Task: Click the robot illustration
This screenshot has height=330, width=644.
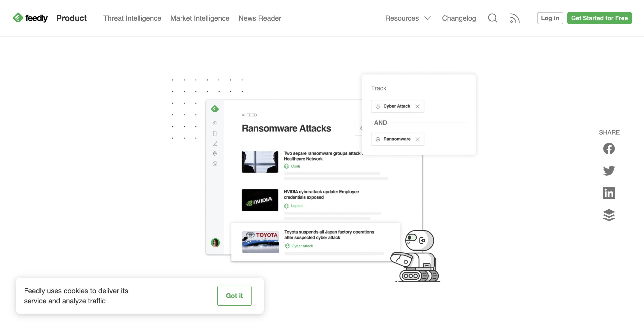Action: click(415, 256)
